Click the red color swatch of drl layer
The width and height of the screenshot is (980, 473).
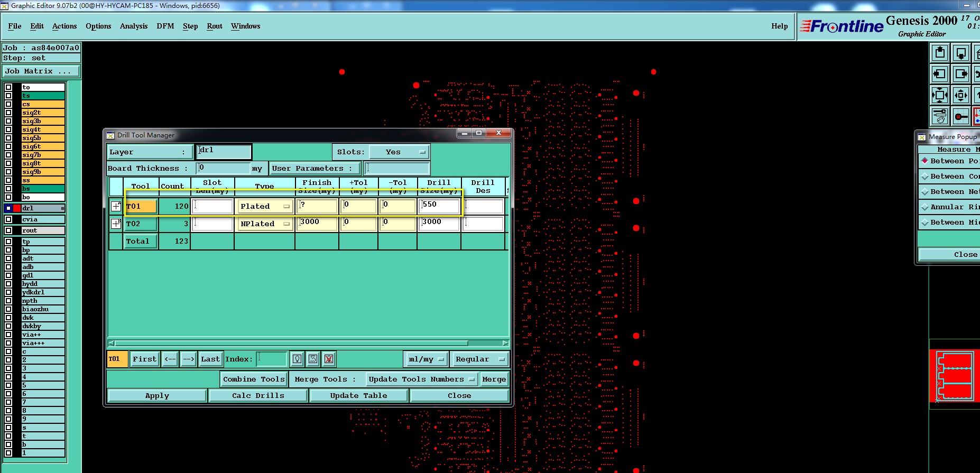click(x=17, y=208)
